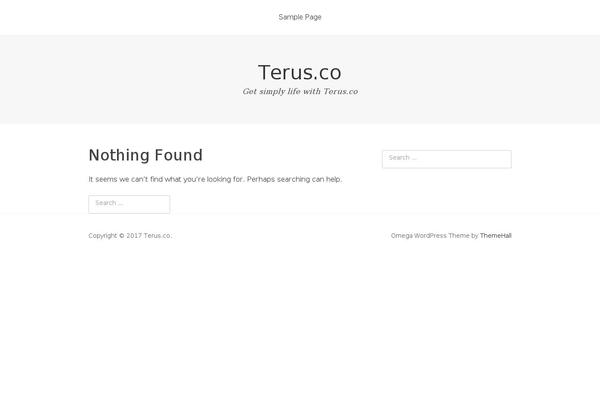Click the word Found in the page heading

(x=179, y=155)
